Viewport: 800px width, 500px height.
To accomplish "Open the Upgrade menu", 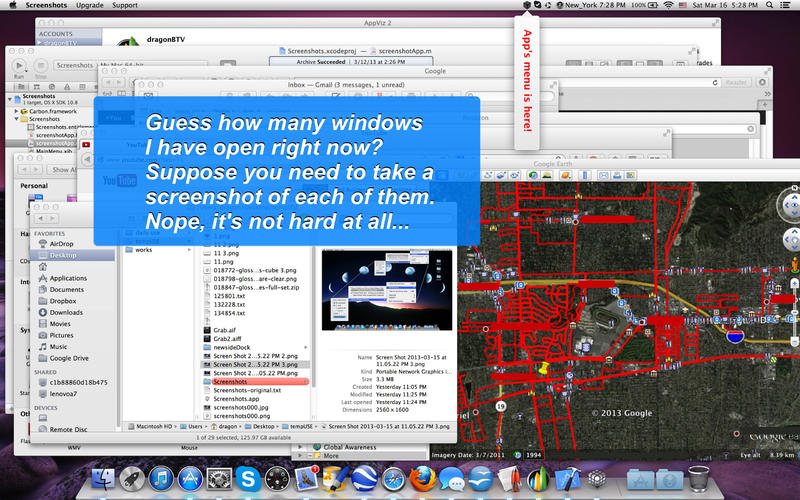I will (90, 5).
